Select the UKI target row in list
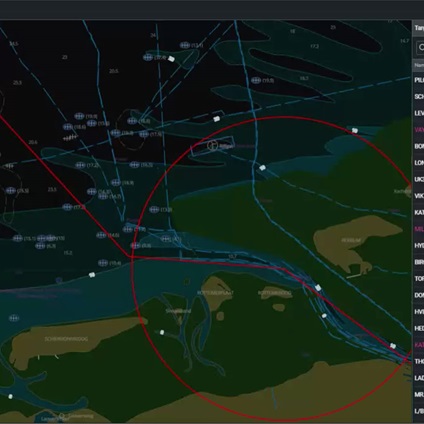The height and width of the screenshot is (424, 424). tap(419, 179)
